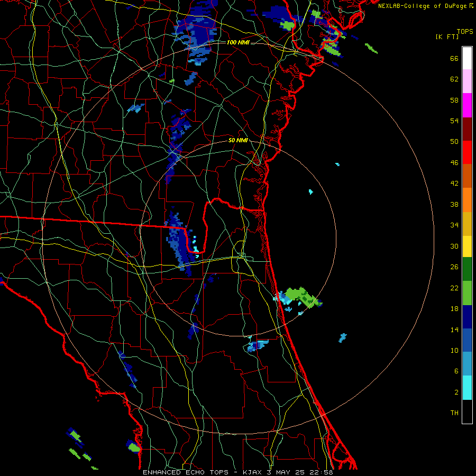Click the 'TOPS' legend heading
The height and width of the screenshot is (476, 476).
[x=465, y=32]
